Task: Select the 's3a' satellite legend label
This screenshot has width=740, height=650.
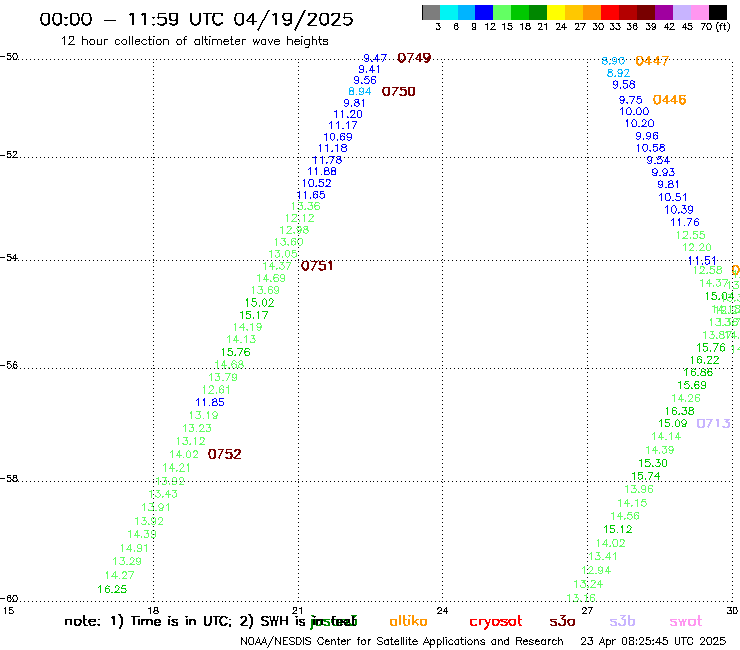Action: tap(562, 622)
